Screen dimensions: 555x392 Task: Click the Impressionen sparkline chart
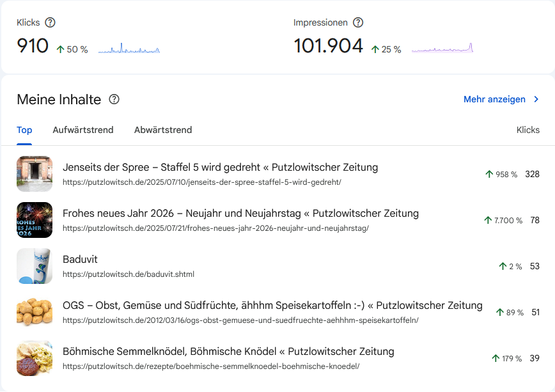[x=442, y=49]
